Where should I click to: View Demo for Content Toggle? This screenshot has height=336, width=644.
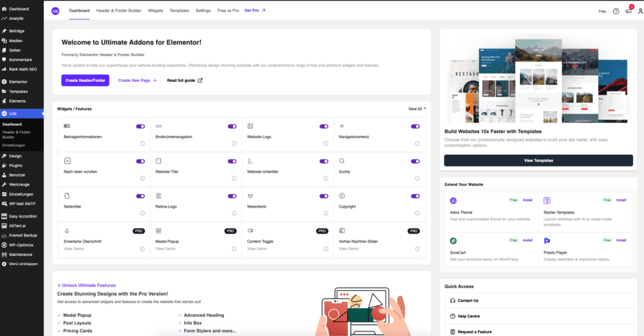(x=257, y=249)
